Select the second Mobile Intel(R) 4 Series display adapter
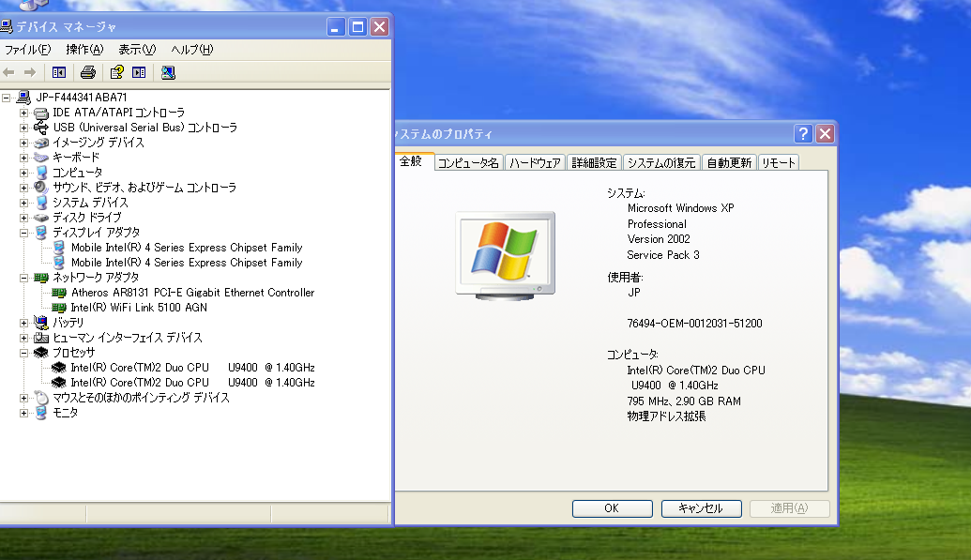Screen dimensions: 971x560 [x=187, y=263]
